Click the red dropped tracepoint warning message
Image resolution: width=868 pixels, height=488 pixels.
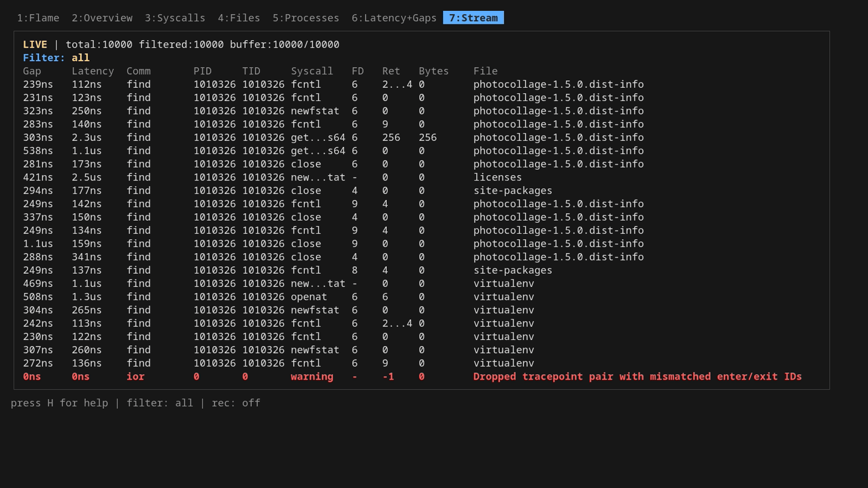(637, 376)
